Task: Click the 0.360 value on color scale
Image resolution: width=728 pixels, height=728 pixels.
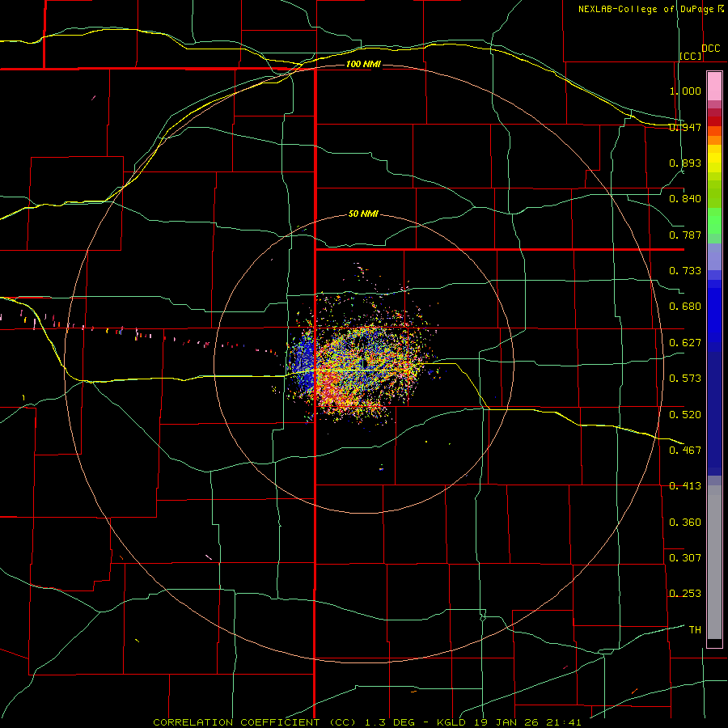Action: pos(685,522)
